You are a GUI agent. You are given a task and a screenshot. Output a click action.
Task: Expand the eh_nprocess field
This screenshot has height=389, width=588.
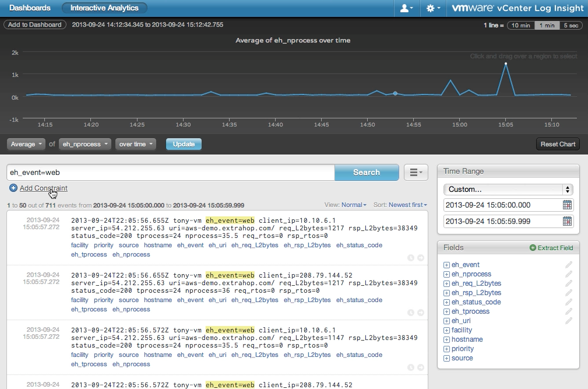446,274
